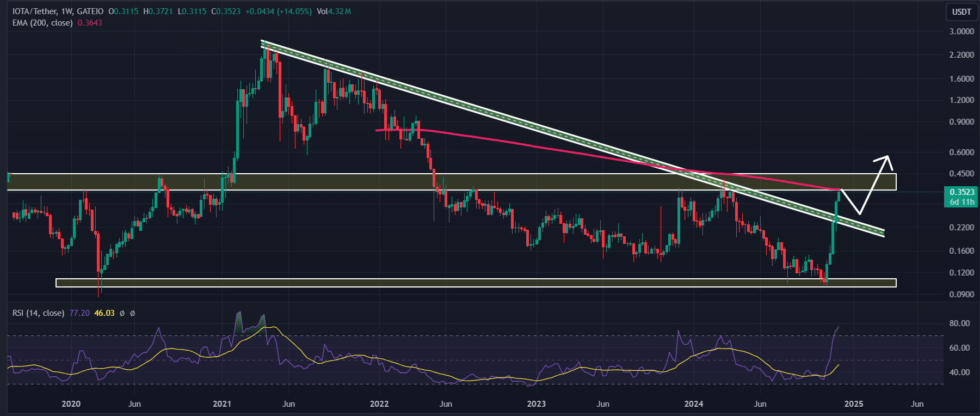Click the 0.2200 price axis label
Image resolution: width=980 pixels, height=416 pixels.
(961, 228)
